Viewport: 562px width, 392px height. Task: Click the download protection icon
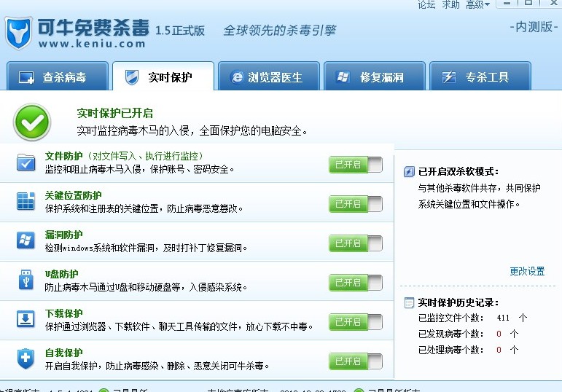click(x=26, y=319)
